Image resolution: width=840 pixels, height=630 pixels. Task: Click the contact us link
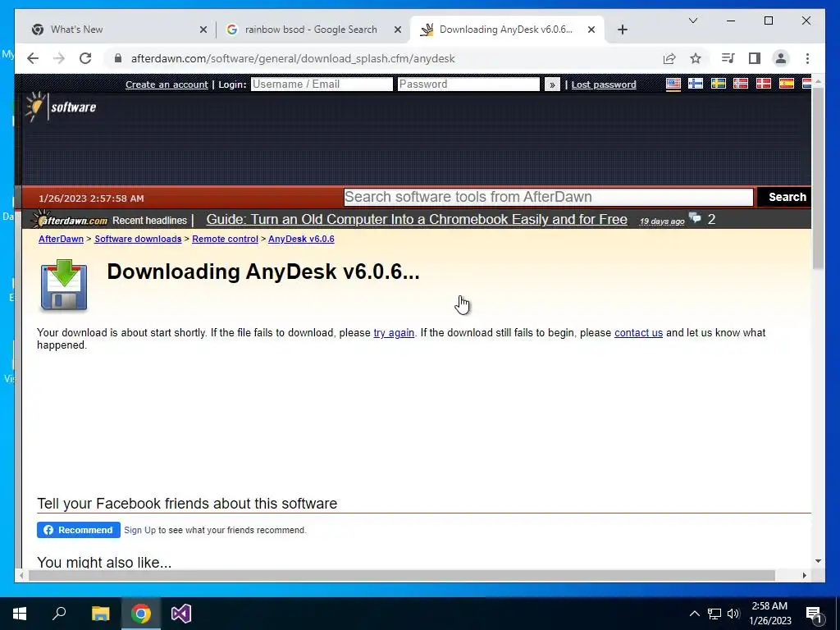click(x=638, y=333)
